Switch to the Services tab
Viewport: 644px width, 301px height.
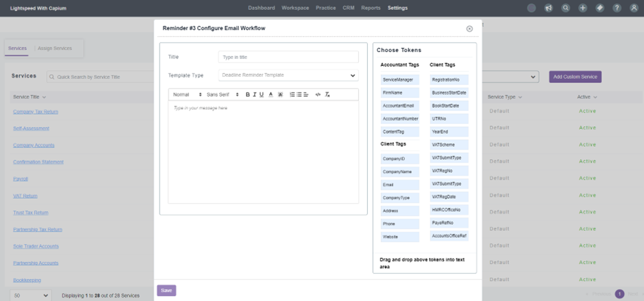click(17, 49)
